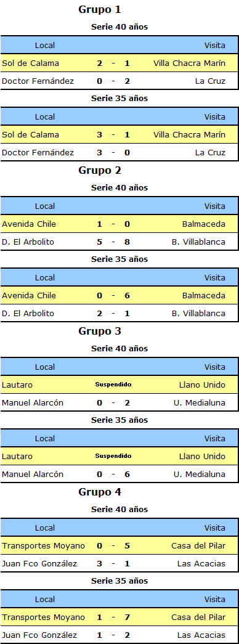Click Suspendido label in Grupo 3 Serie 40

pyautogui.click(x=113, y=385)
